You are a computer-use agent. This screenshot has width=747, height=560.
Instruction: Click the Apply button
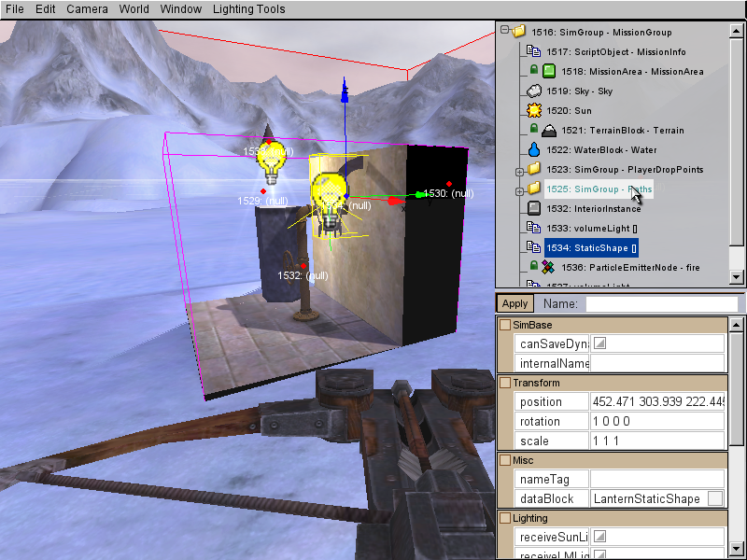(514, 303)
